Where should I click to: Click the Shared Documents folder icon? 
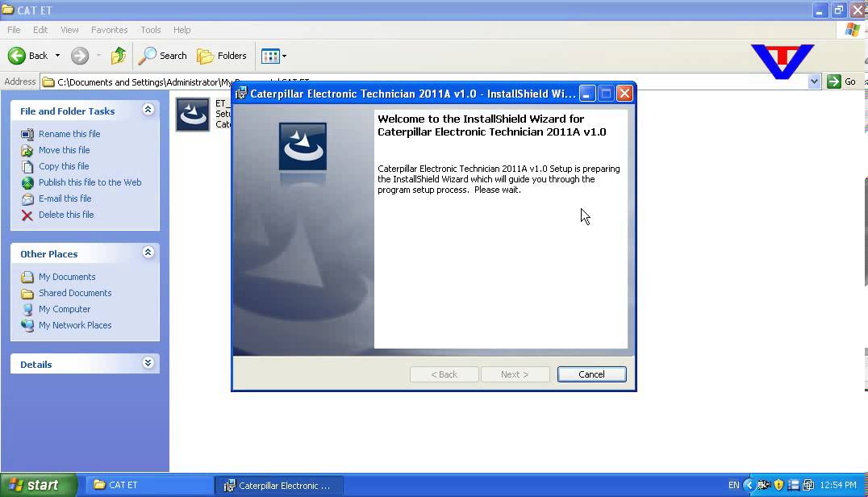pos(27,294)
